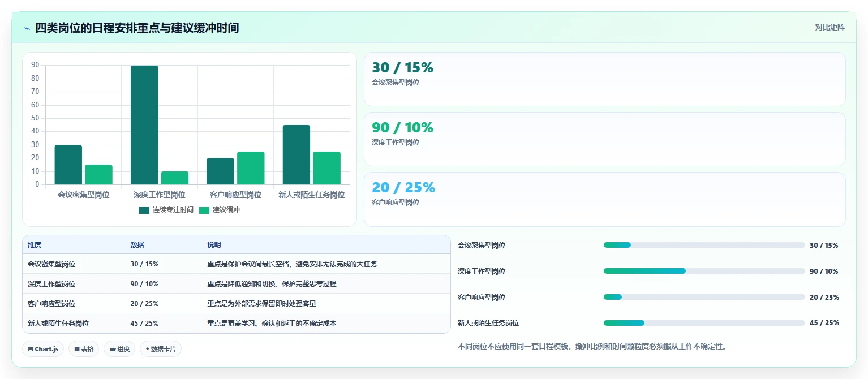Click the 新人或陌生任务岗位 progress bar
The height and width of the screenshot is (379, 868).
[x=704, y=323]
